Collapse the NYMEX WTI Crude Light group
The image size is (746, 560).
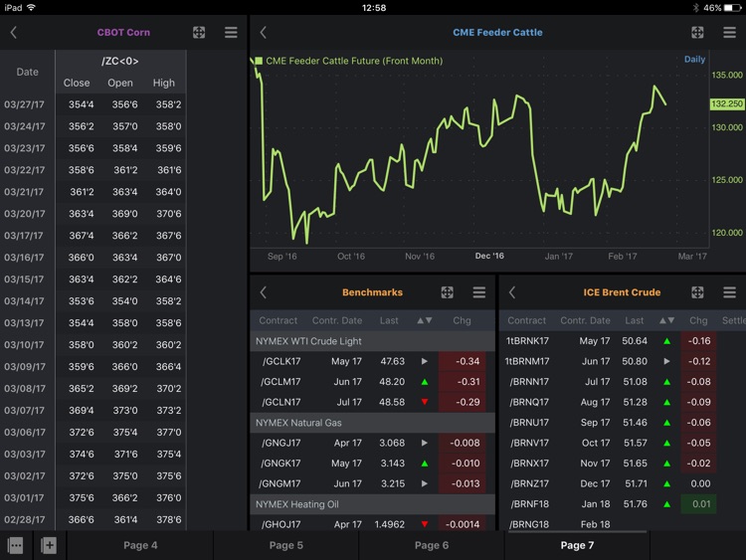point(373,341)
